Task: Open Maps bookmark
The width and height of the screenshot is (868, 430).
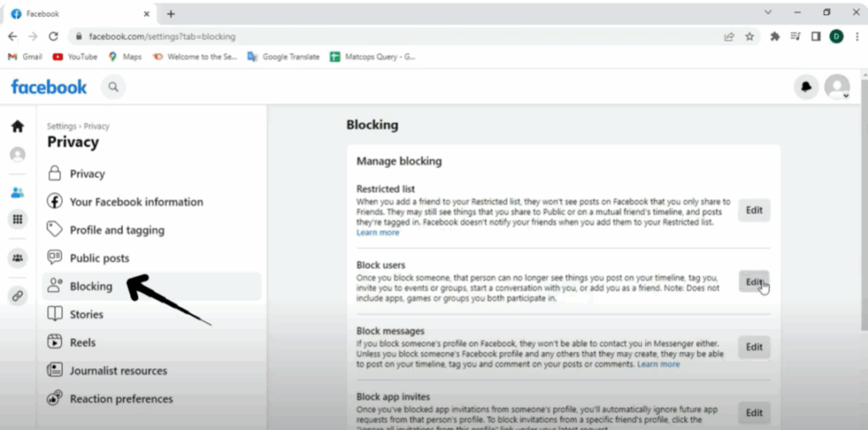Action: [x=125, y=57]
